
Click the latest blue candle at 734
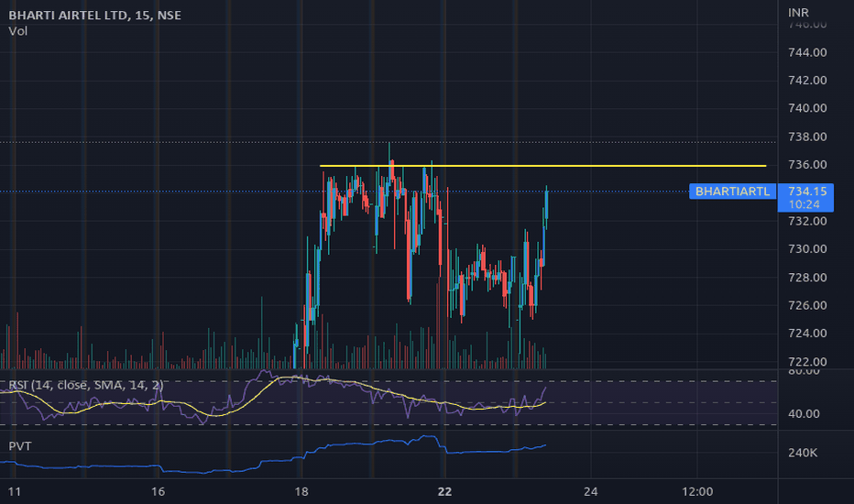(546, 204)
